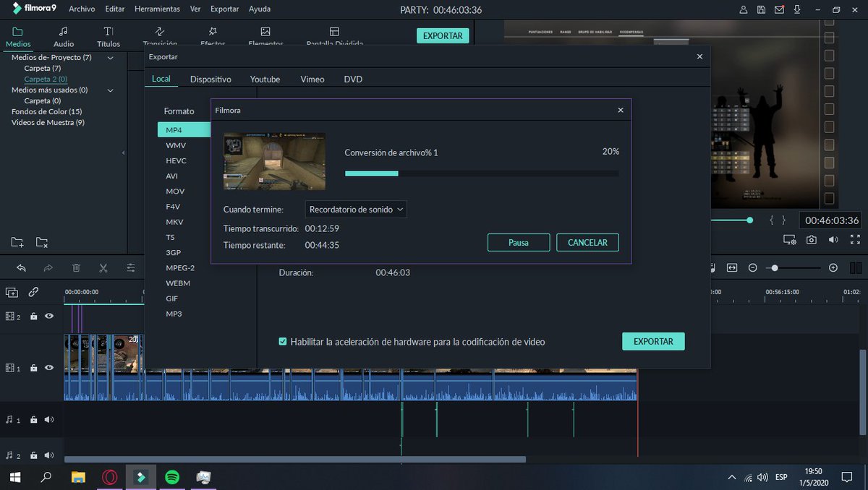Select the WEBM format
The height and width of the screenshot is (490, 868).
pyautogui.click(x=178, y=283)
